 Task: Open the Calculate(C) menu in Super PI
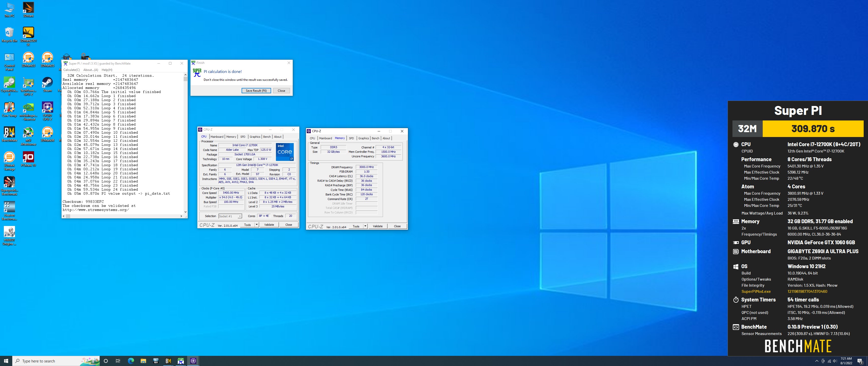[71, 70]
